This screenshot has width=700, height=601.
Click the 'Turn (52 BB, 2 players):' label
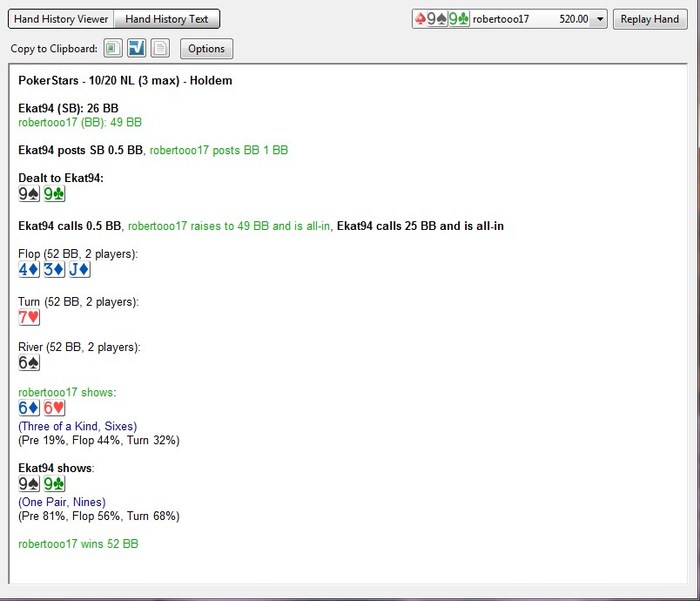point(79,302)
